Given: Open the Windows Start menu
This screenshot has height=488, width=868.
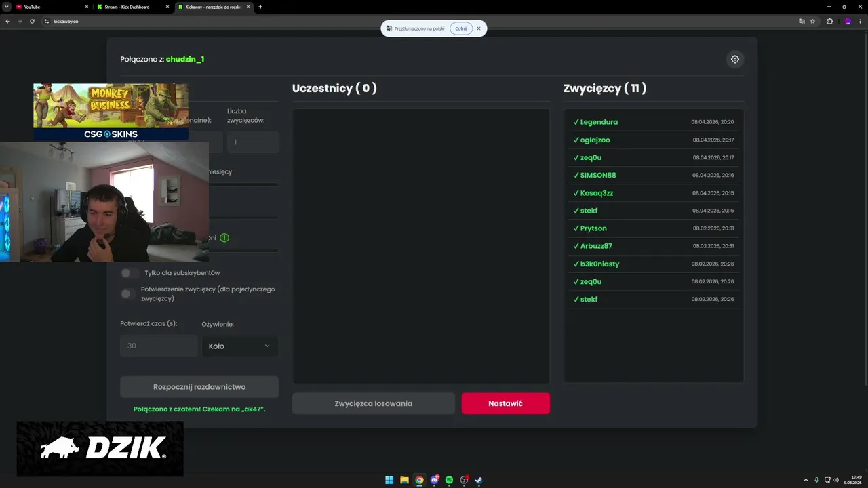Looking at the screenshot, I should (389, 480).
